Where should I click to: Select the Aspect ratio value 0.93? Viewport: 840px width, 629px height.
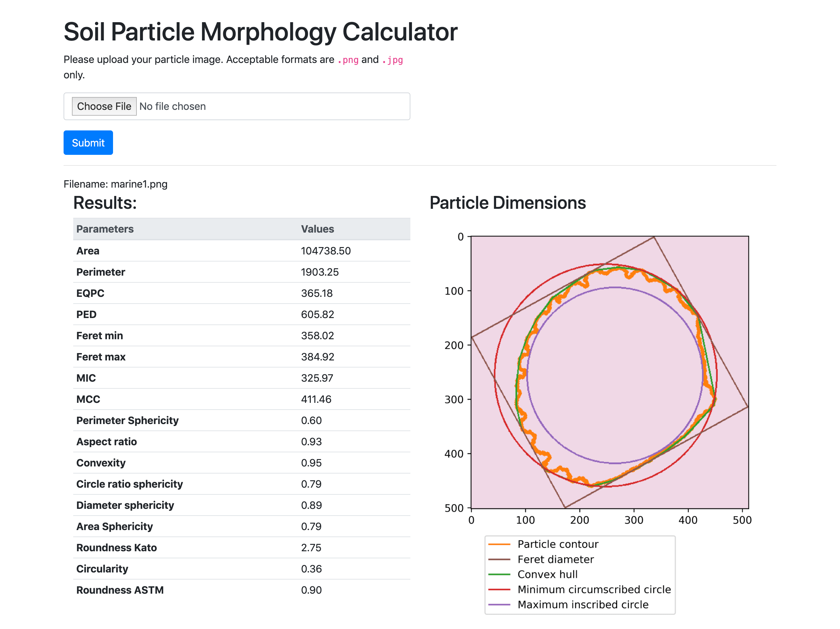click(311, 442)
